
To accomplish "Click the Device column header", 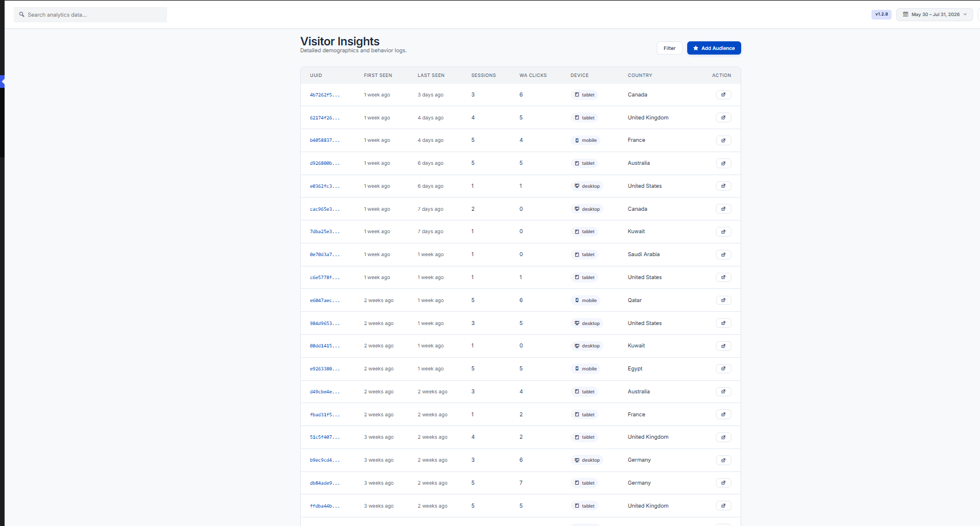I will (x=579, y=75).
